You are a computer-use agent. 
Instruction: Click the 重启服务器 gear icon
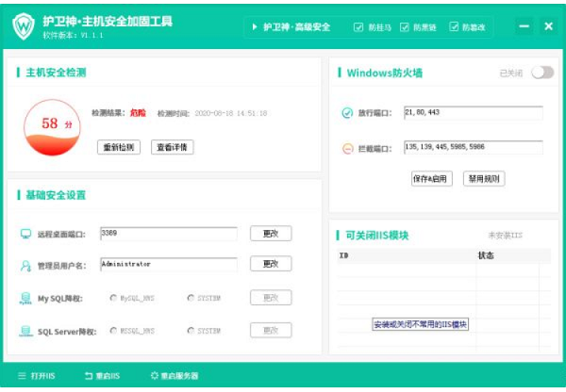coord(155,375)
